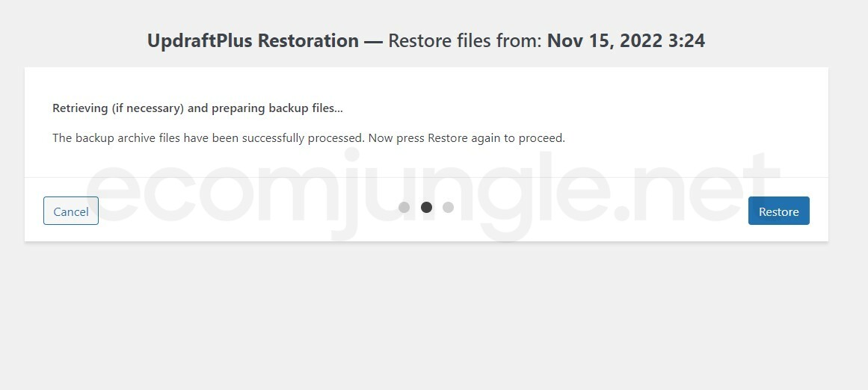Jump to the last step indicator dot
The height and width of the screenshot is (390, 868).
[448, 207]
